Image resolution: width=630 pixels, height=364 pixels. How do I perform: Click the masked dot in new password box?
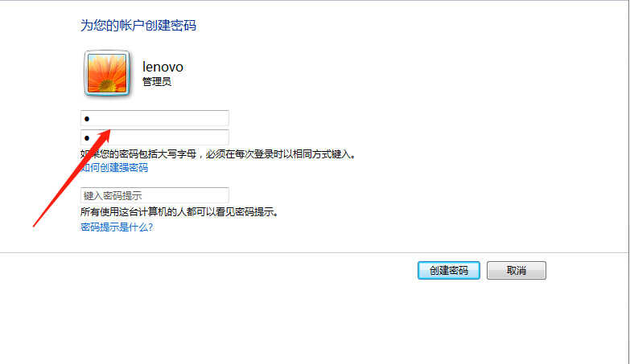(x=87, y=119)
